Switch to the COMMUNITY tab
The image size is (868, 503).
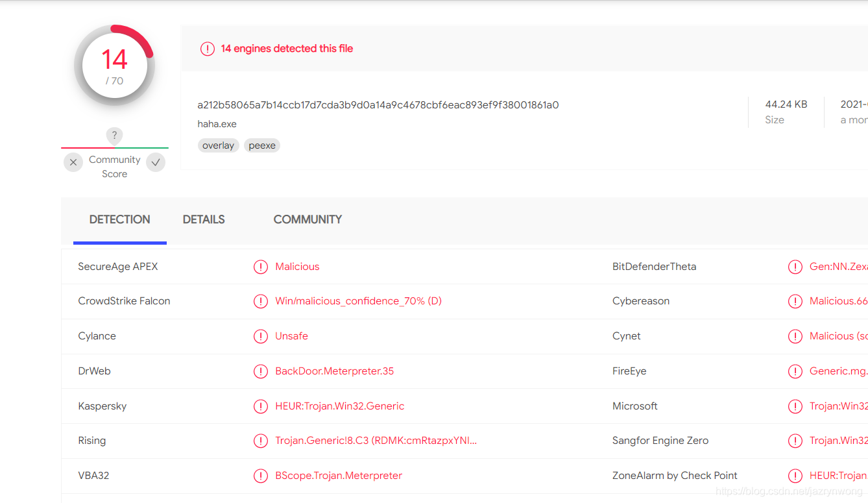click(x=307, y=219)
